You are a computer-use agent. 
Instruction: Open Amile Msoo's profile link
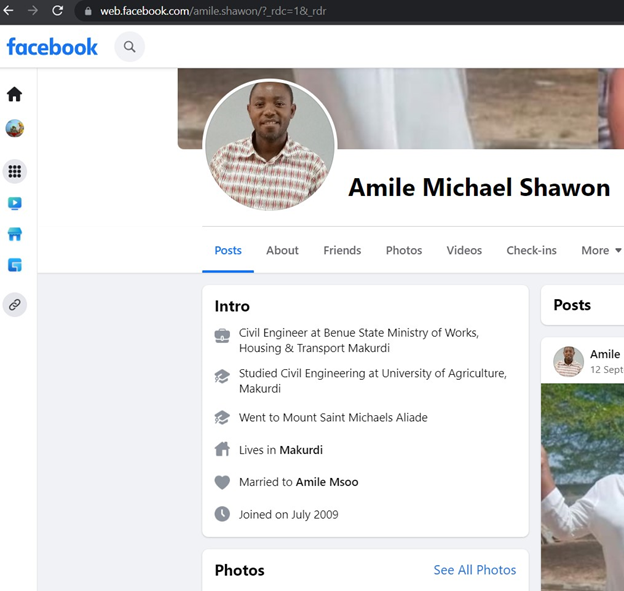pyautogui.click(x=327, y=482)
